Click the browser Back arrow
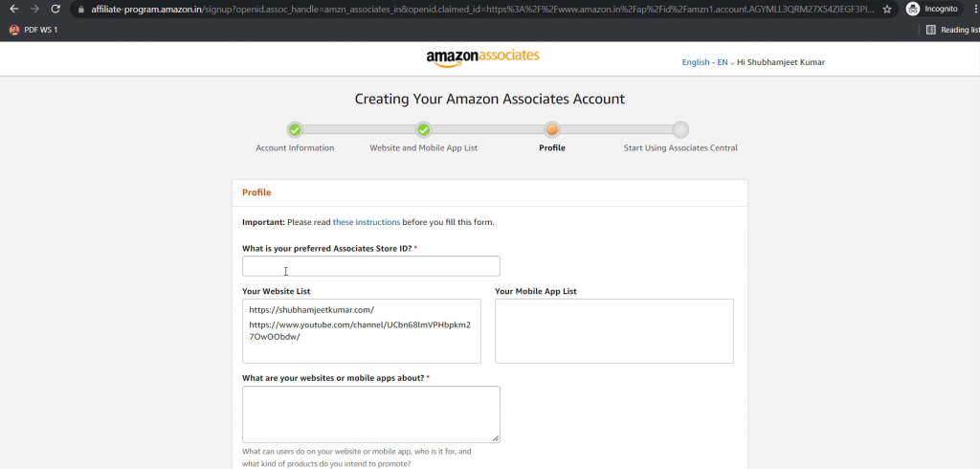Image resolution: width=980 pixels, height=469 pixels. [x=13, y=10]
